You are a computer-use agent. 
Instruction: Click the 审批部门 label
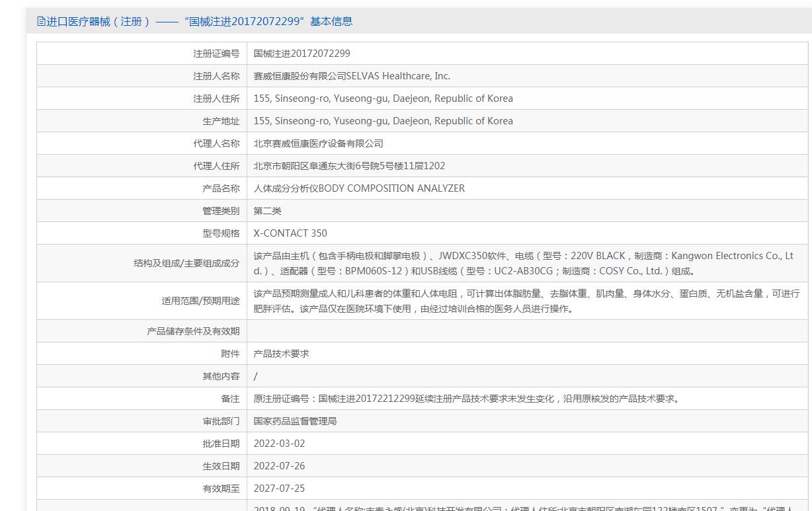(221, 421)
